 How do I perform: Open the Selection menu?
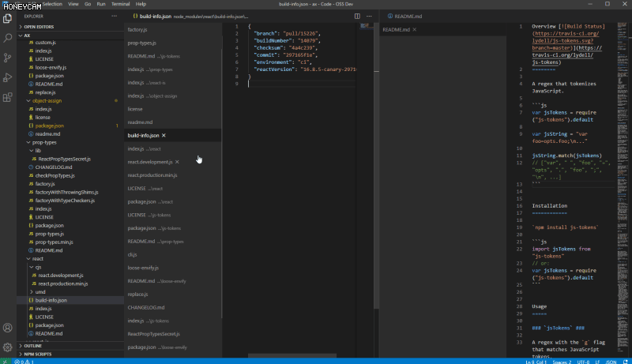(52, 4)
